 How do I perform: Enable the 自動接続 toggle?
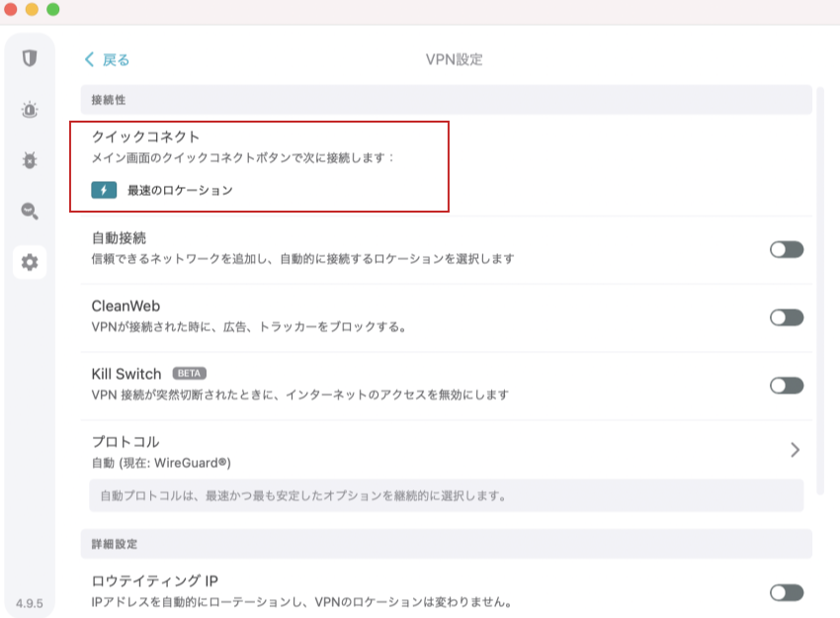787,249
